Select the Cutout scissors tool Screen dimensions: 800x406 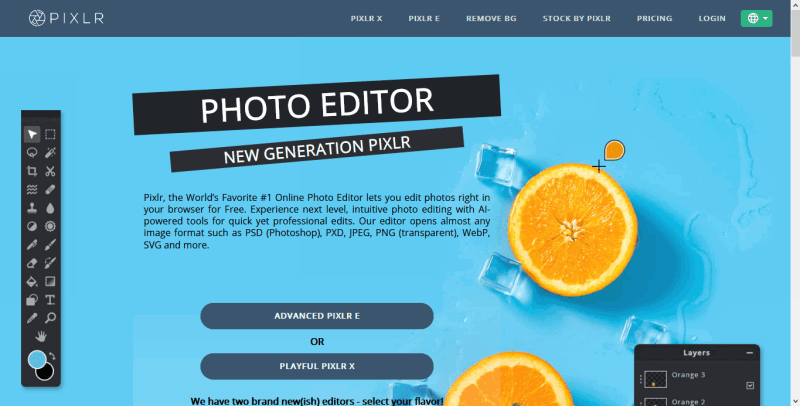pos(50,171)
